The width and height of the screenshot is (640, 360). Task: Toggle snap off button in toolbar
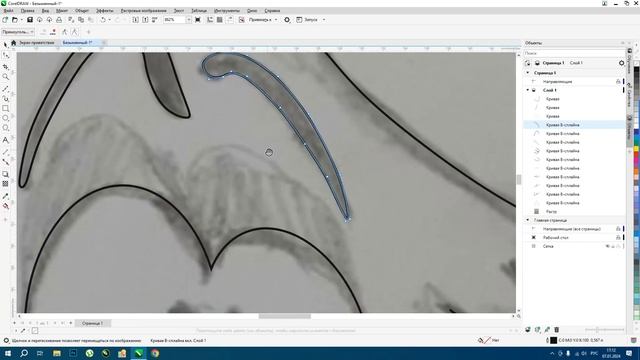point(242,20)
